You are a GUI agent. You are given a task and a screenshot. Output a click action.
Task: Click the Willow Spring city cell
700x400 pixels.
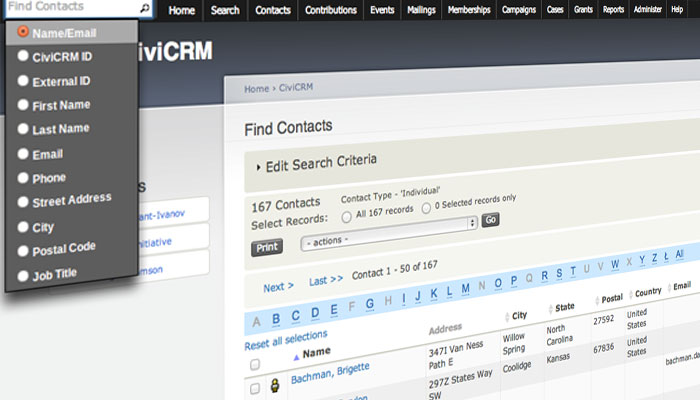(514, 343)
